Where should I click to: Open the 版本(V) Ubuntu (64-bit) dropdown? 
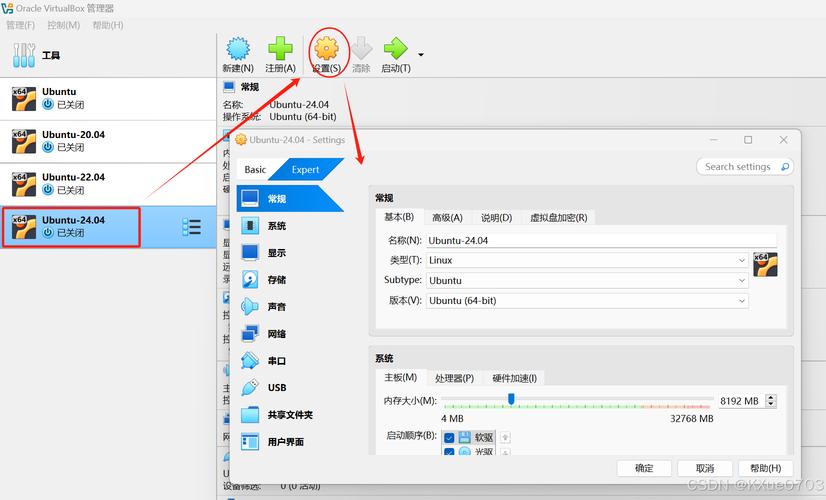(x=587, y=301)
